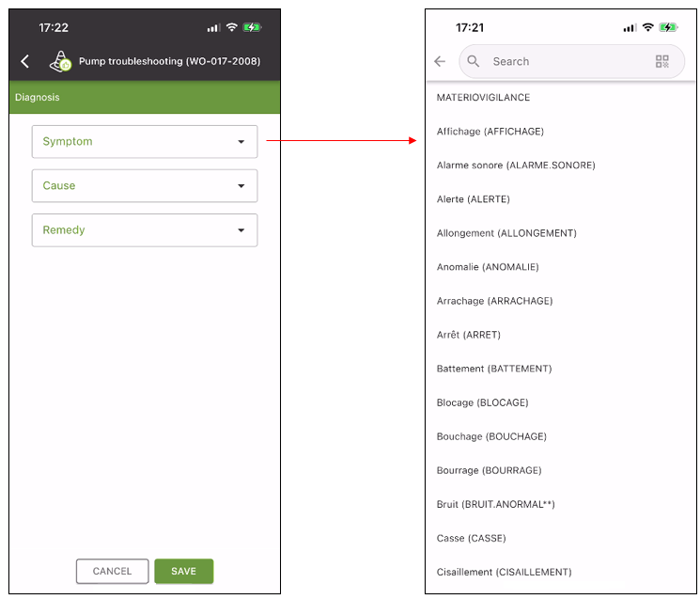Tap Wi-Fi icon in white status bar
This screenshot has width=700, height=599.
[x=647, y=27]
